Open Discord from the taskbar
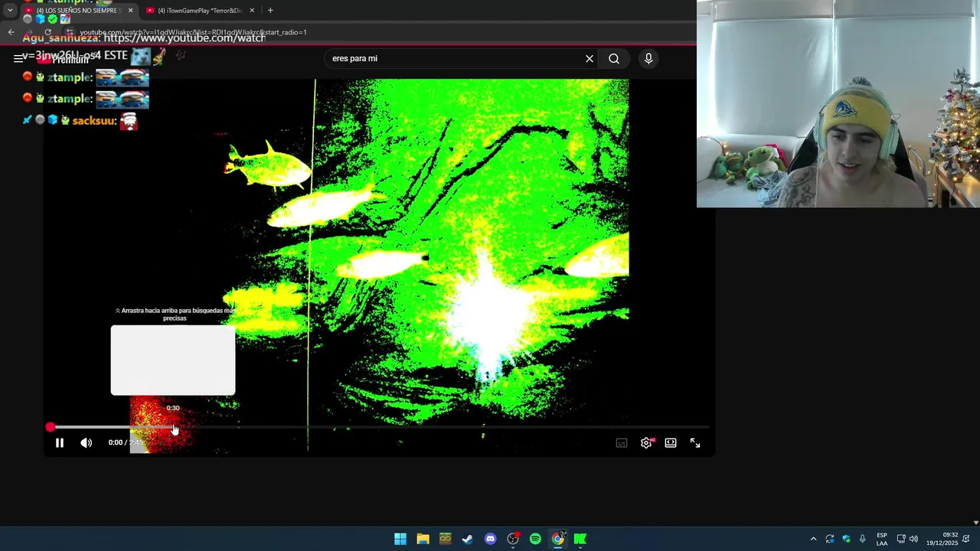 491,539
